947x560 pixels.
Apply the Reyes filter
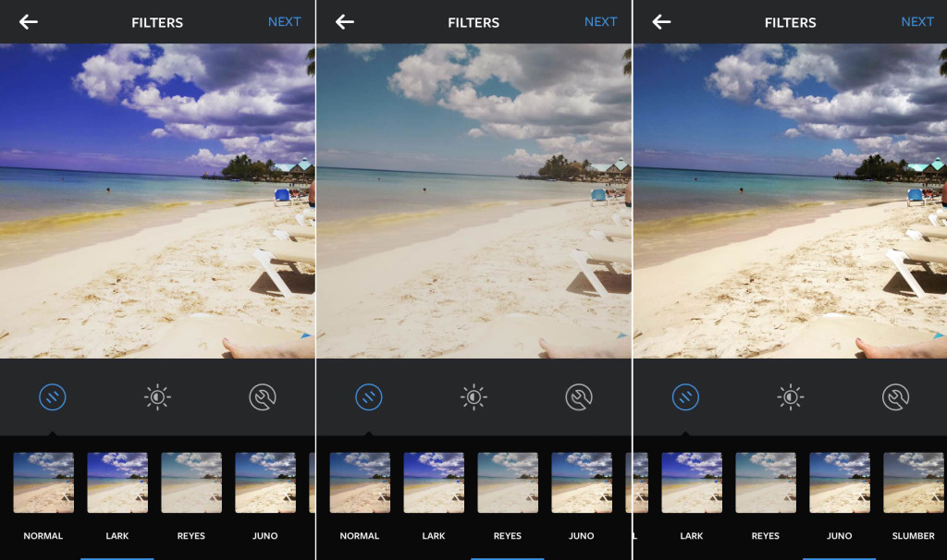click(191, 481)
